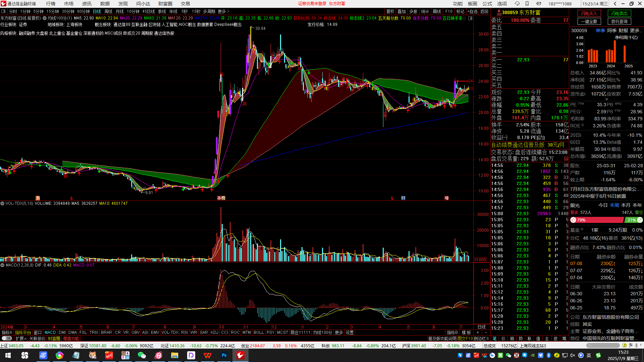This screenshot has width=644, height=362.
Task: Open the VOL-TDX indicator settings circle icon
Action: [2, 203]
